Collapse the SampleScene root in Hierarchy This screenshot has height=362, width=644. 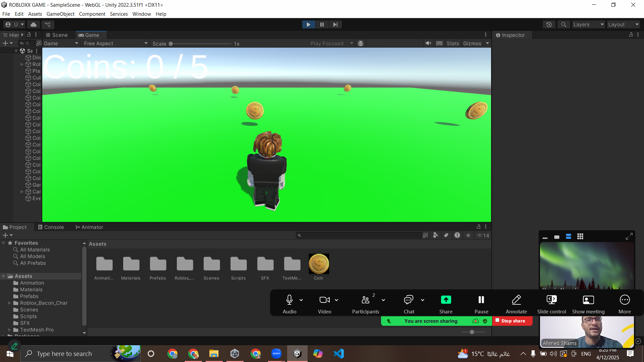coord(16,51)
